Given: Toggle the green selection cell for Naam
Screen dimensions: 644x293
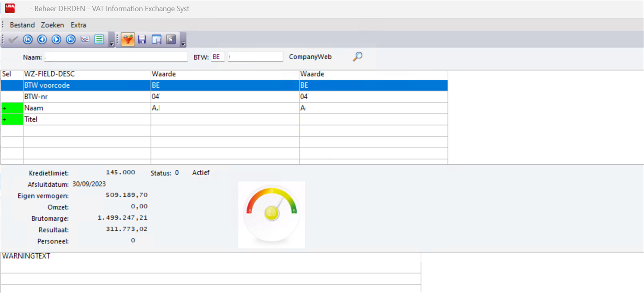Looking at the screenshot, I should tap(12, 108).
